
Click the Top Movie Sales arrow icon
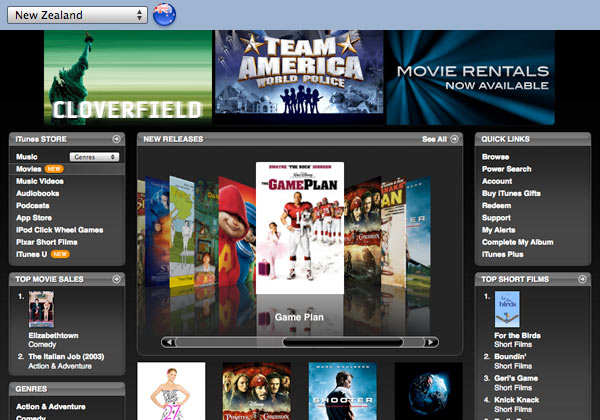(x=117, y=279)
